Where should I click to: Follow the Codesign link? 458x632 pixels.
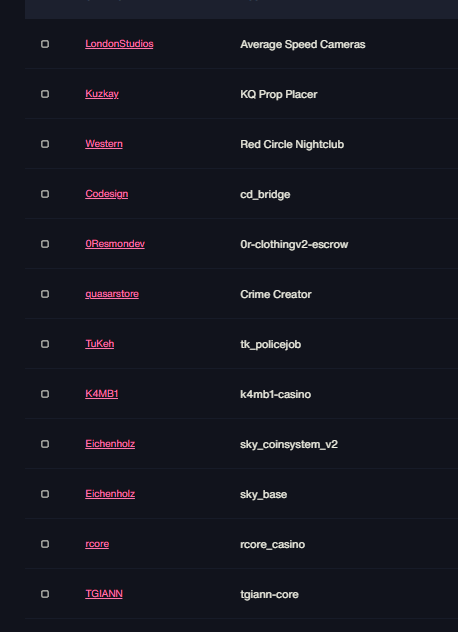coord(107,193)
